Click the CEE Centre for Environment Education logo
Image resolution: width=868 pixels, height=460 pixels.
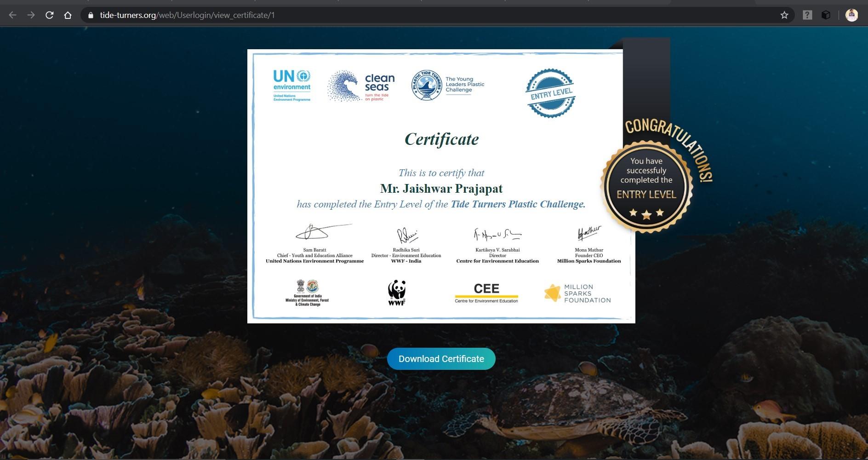(486, 293)
